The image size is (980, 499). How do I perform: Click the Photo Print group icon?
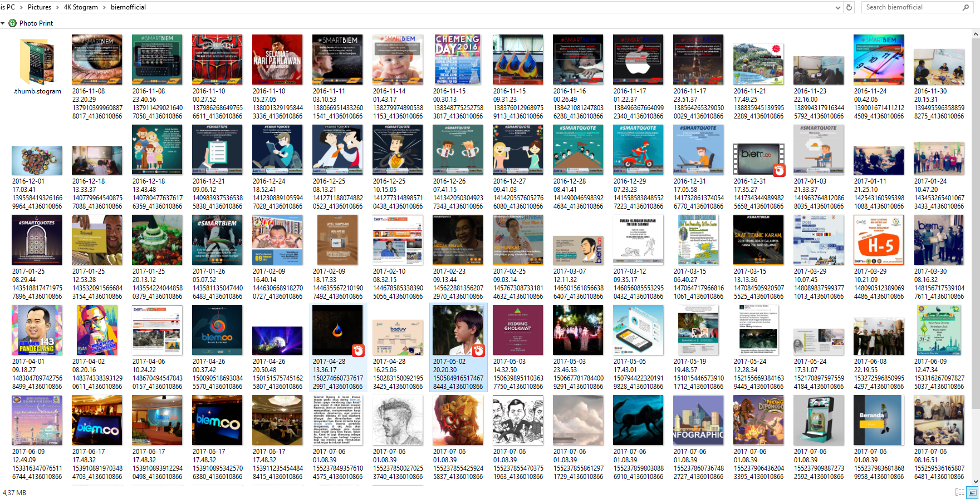tap(12, 23)
